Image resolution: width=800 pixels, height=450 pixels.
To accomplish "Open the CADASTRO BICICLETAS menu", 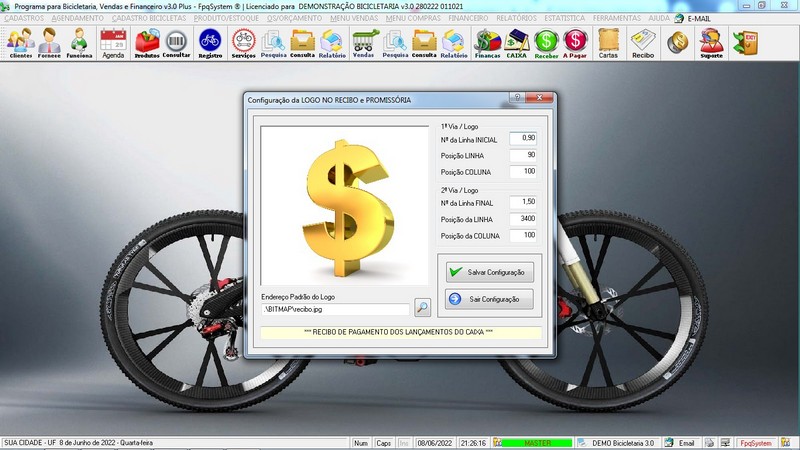I will [x=149, y=18].
